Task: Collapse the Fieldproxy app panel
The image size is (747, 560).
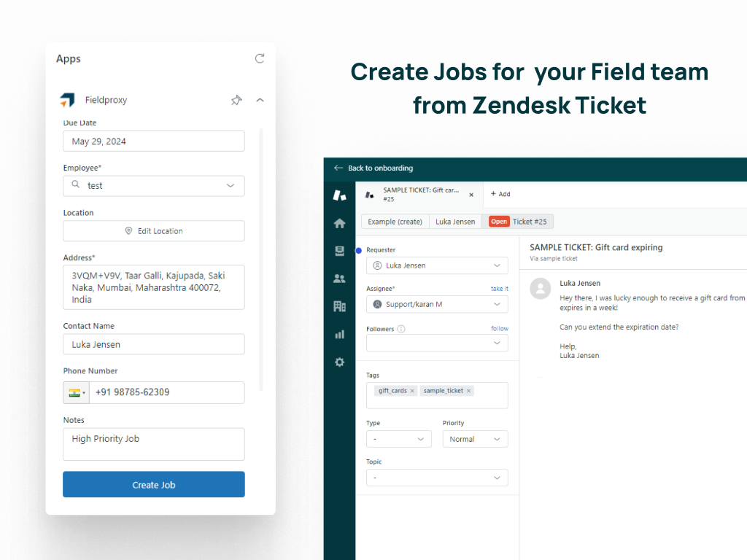Action: pos(260,100)
